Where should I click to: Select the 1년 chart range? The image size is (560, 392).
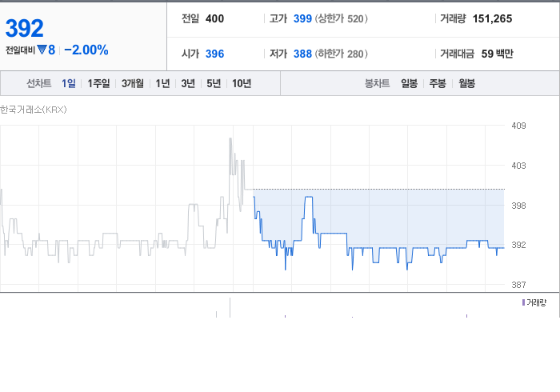click(x=162, y=83)
